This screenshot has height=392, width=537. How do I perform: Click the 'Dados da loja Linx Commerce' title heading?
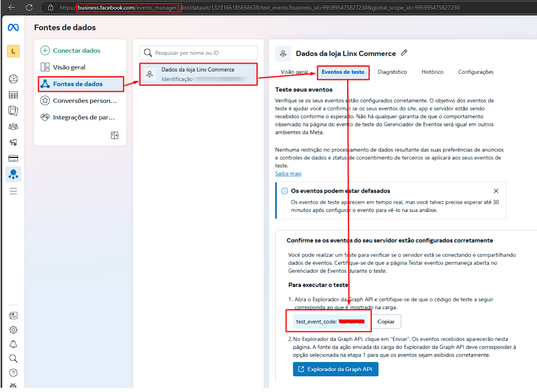point(346,53)
